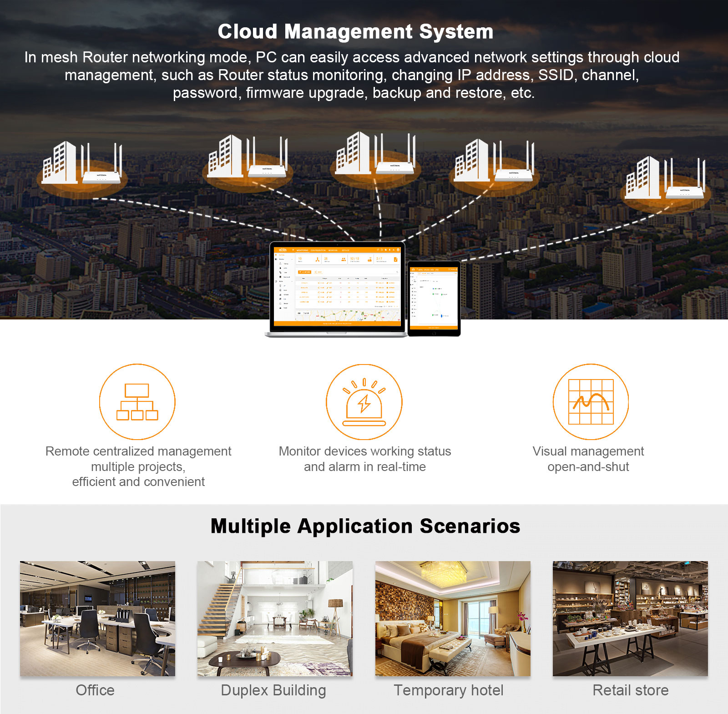Screen dimensions: 728x714
Task: Open the Office scenario photo
Action: click(x=97, y=618)
